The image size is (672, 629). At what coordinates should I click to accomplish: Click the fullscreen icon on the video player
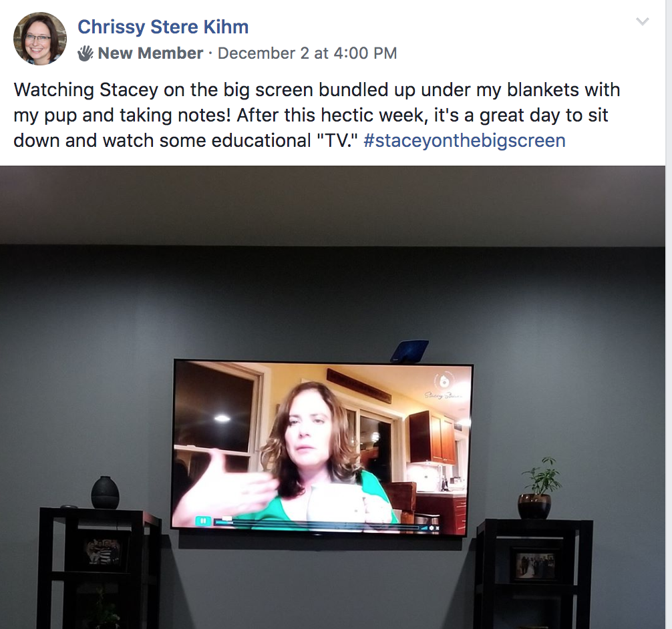click(437, 528)
